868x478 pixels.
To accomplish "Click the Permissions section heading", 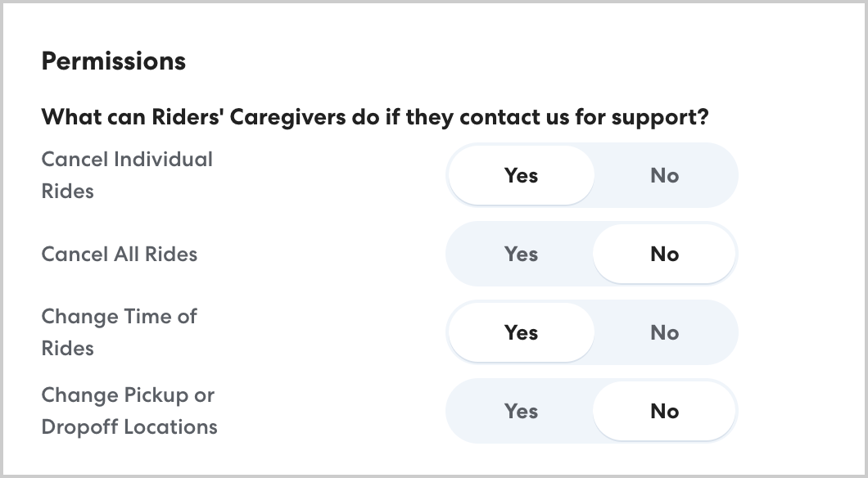I will coord(114,61).
